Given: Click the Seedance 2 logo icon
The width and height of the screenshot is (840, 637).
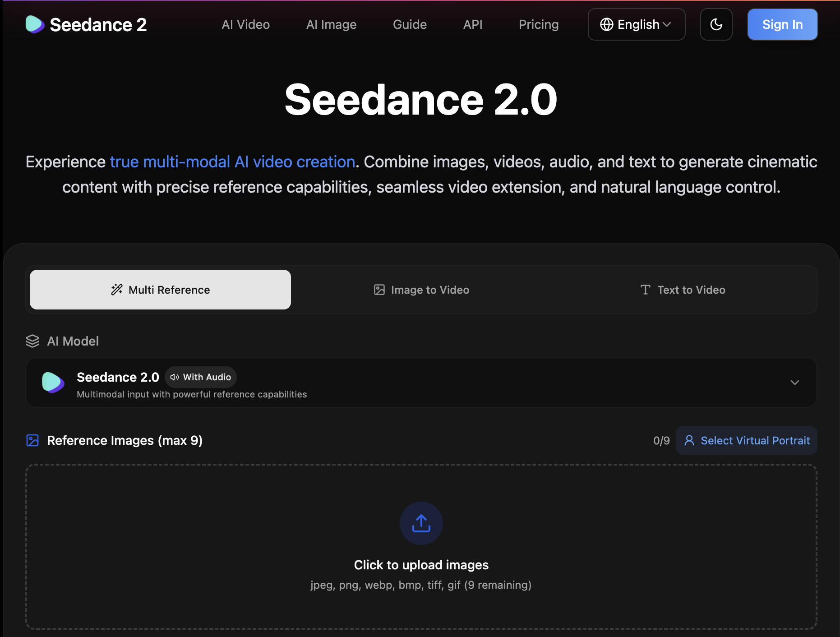Looking at the screenshot, I should (x=35, y=24).
